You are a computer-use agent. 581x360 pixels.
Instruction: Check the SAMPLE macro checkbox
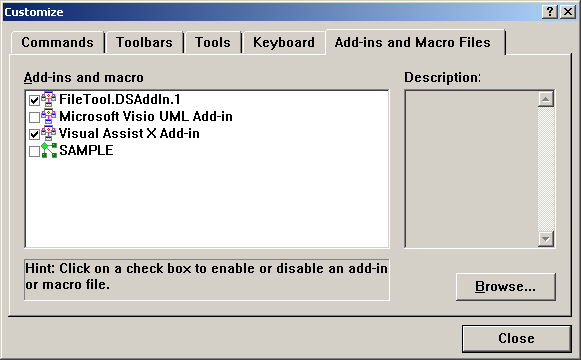pyautogui.click(x=34, y=151)
